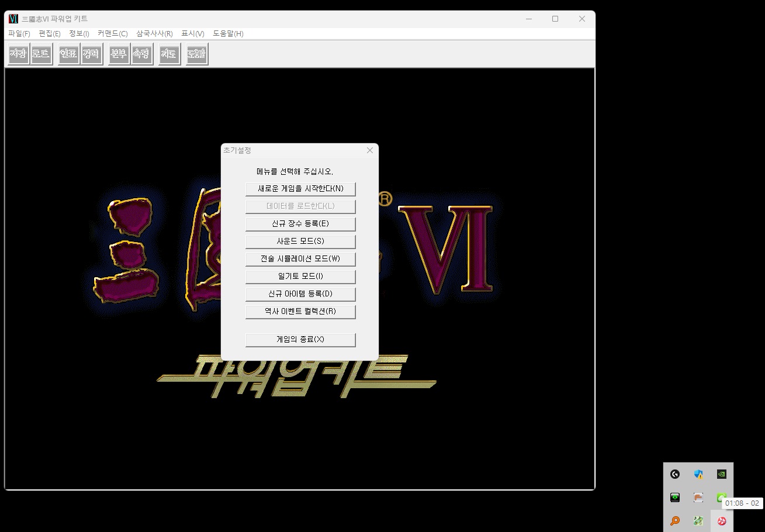Screen dimensions: 765x532
Task: Open the 표시(V) menu
Action: [x=193, y=34]
